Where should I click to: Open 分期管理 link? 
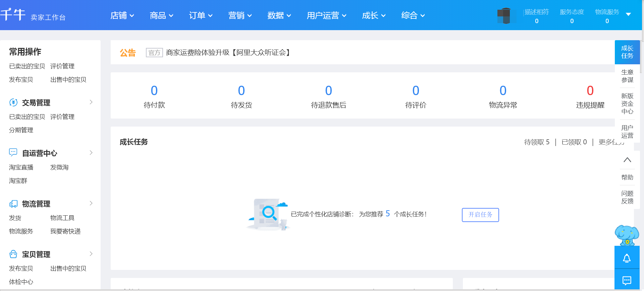pos(21,130)
